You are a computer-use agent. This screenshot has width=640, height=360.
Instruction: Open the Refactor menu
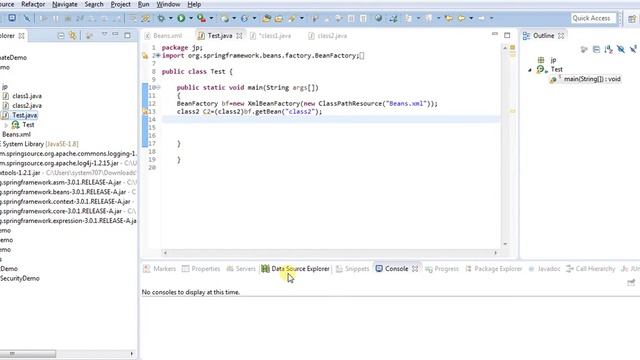click(33, 4)
